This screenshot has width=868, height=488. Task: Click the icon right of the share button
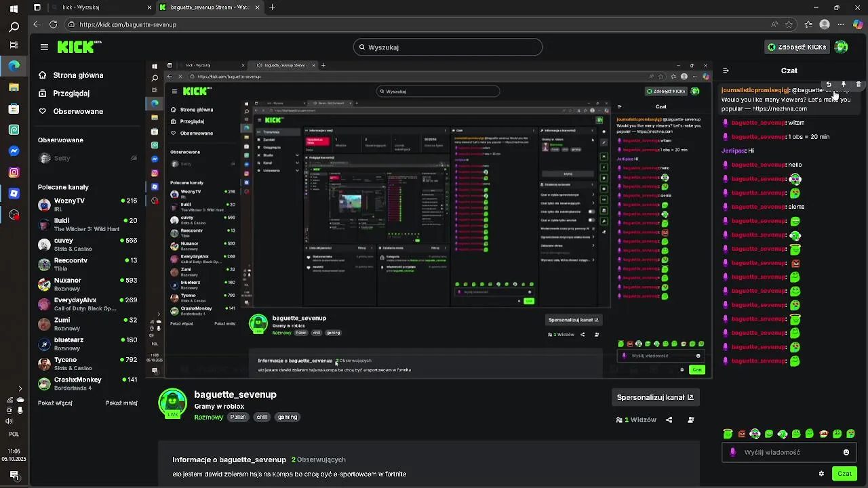(x=691, y=420)
